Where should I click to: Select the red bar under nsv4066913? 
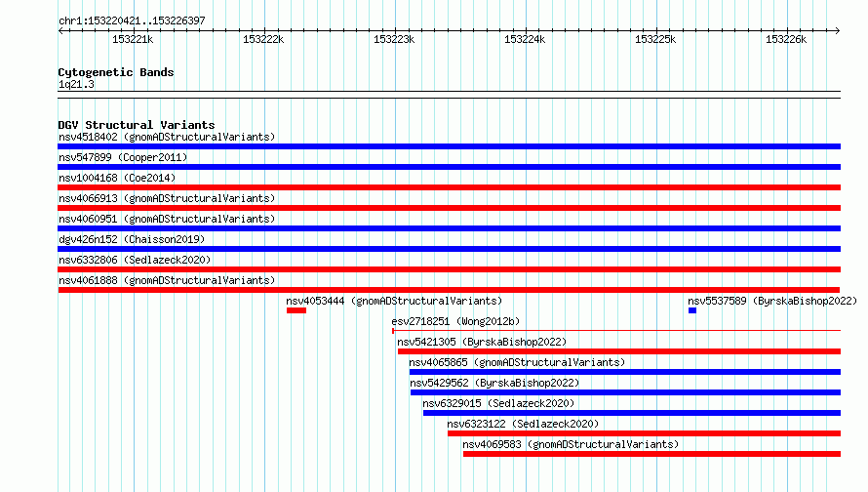click(x=449, y=208)
